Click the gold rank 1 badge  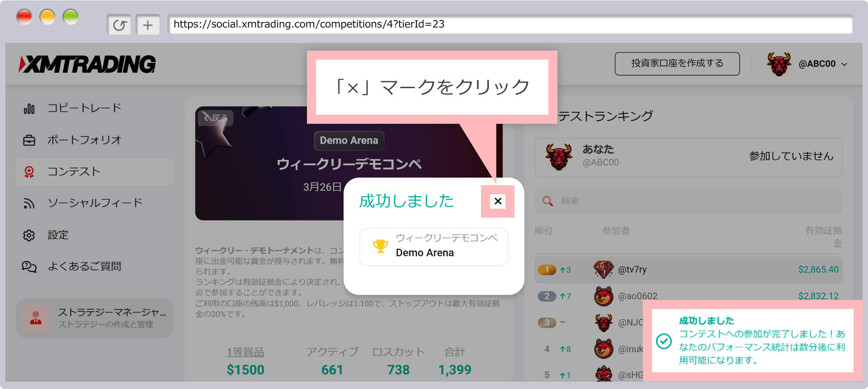[547, 270]
